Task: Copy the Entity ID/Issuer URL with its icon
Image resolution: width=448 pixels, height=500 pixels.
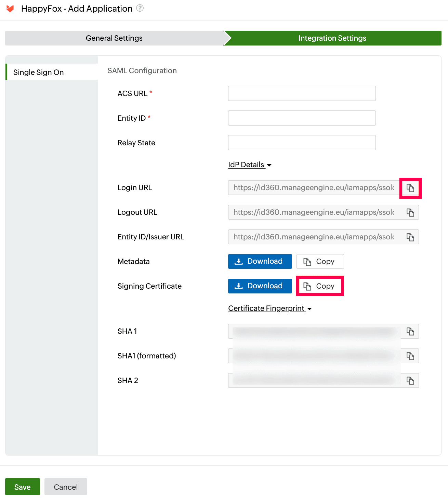Action: [x=410, y=237]
